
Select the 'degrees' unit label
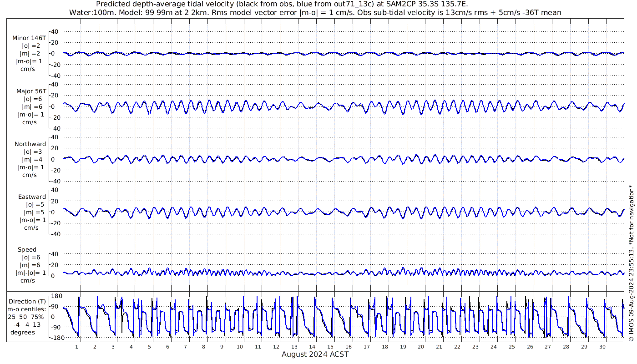23,332
